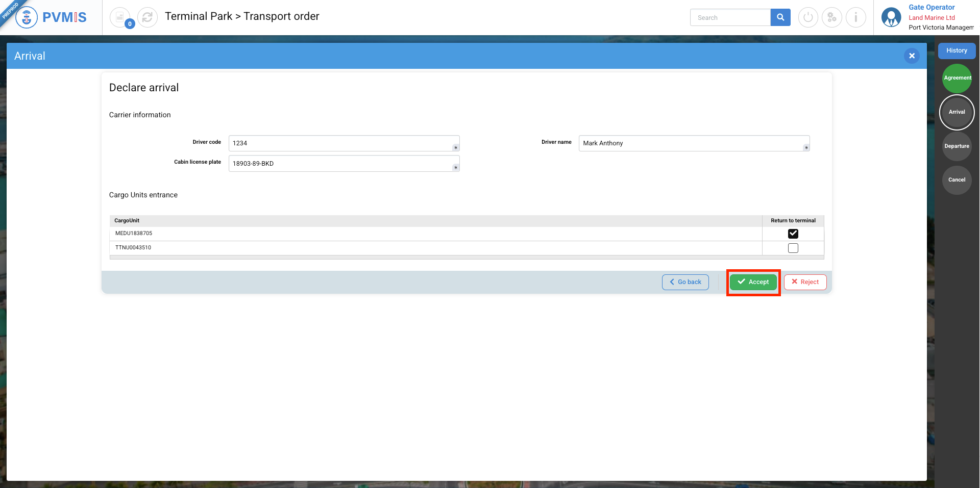The image size is (980, 488).
Task: Click the info icon in header
Action: point(856,17)
